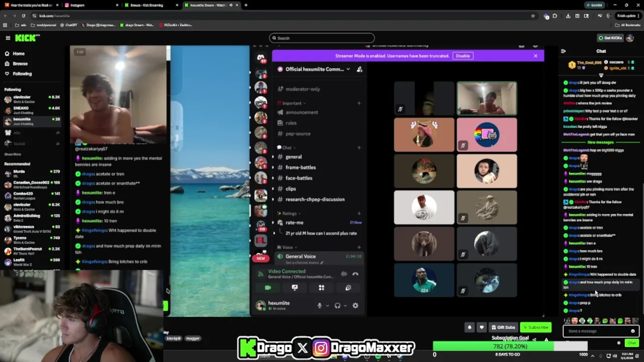Add a channel to the Voice category
644x362 pixels.
(359, 247)
